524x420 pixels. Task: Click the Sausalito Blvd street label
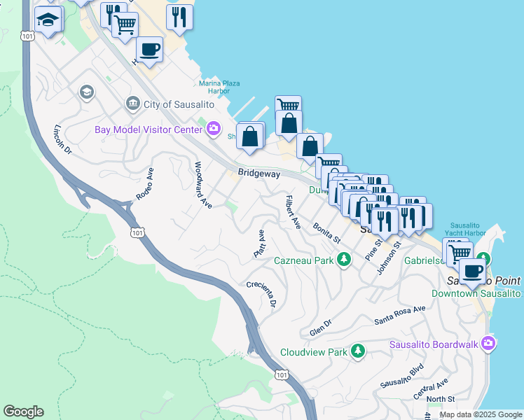(x=402, y=376)
